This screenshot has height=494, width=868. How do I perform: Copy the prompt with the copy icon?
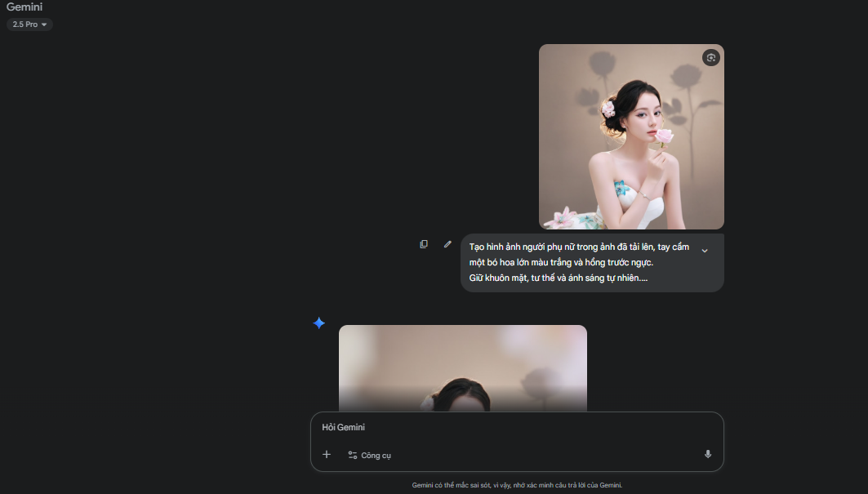(x=424, y=244)
